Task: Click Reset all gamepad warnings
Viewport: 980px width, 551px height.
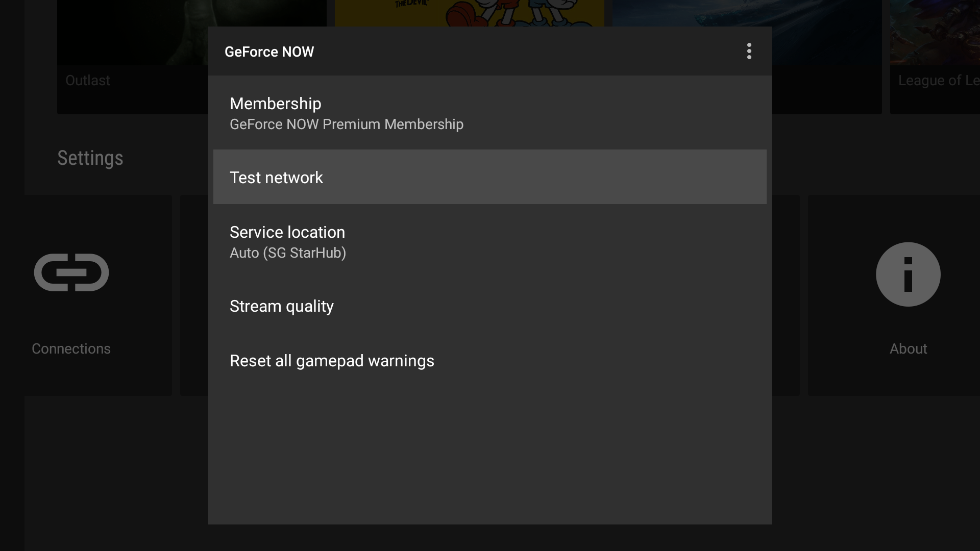Action: pyautogui.click(x=332, y=361)
